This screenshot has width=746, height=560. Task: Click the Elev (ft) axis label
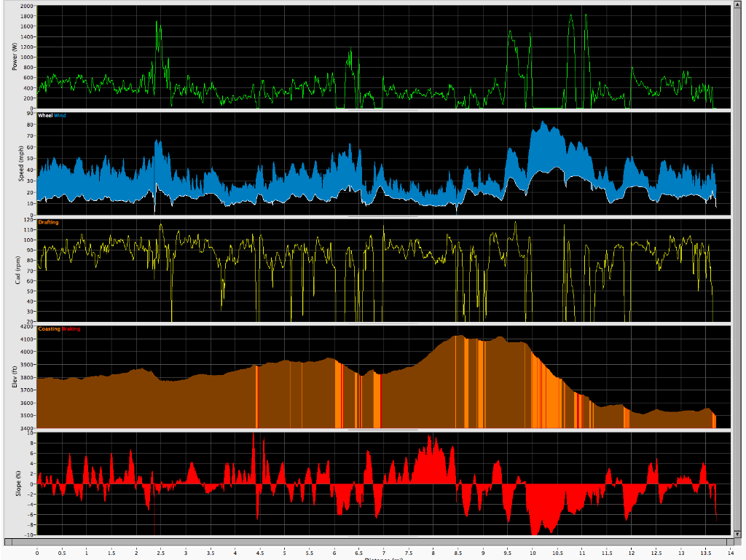(15, 376)
